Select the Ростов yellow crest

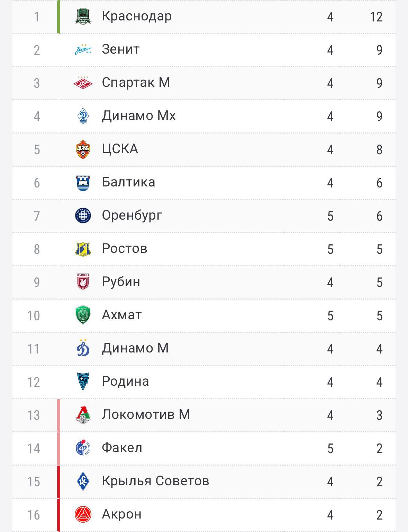83,249
